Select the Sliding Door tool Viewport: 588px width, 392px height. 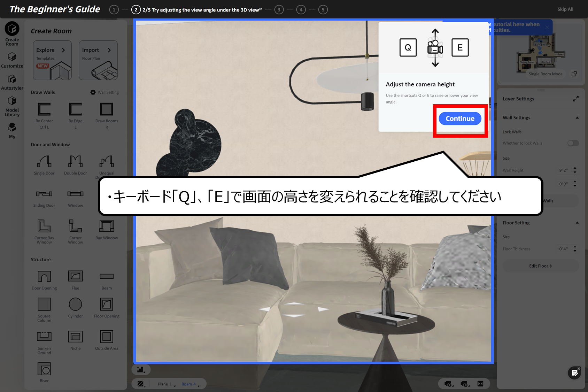[x=44, y=199]
